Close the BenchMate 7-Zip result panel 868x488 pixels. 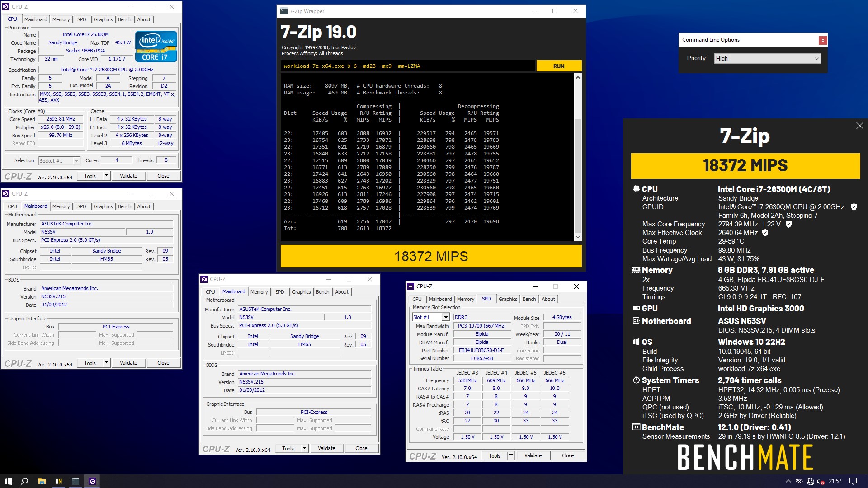859,126
